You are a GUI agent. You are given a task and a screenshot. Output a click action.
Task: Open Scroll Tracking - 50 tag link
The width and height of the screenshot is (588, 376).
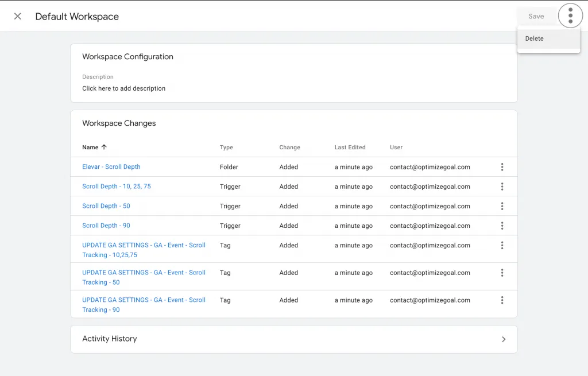144,277
